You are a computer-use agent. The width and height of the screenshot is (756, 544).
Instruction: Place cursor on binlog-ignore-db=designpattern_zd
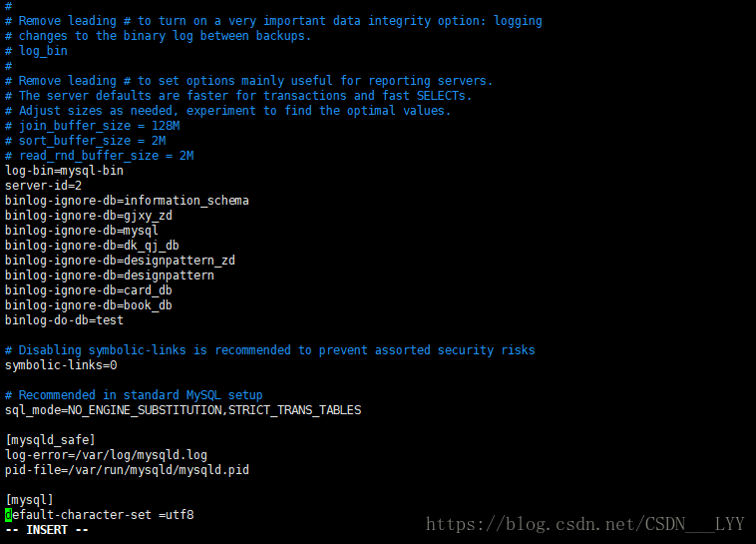(x=120, y=261)
